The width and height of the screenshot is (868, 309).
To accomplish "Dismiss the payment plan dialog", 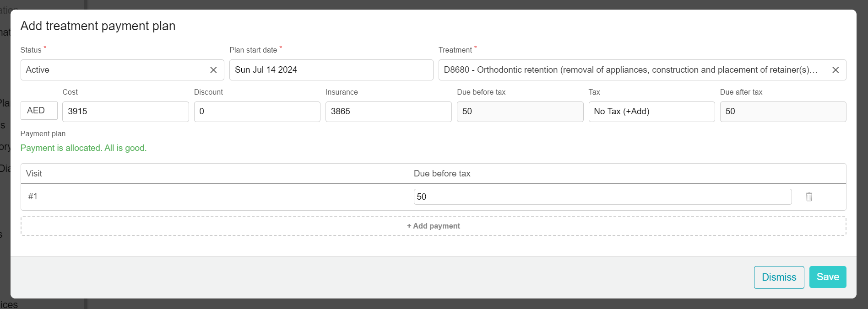I will (x=779, y=277).
